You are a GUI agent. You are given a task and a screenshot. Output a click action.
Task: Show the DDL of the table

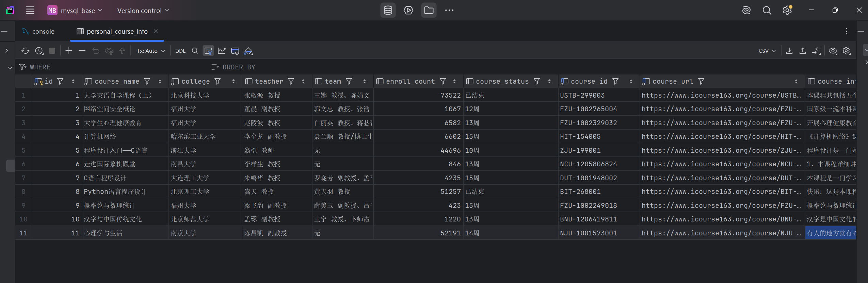[180, 51]
